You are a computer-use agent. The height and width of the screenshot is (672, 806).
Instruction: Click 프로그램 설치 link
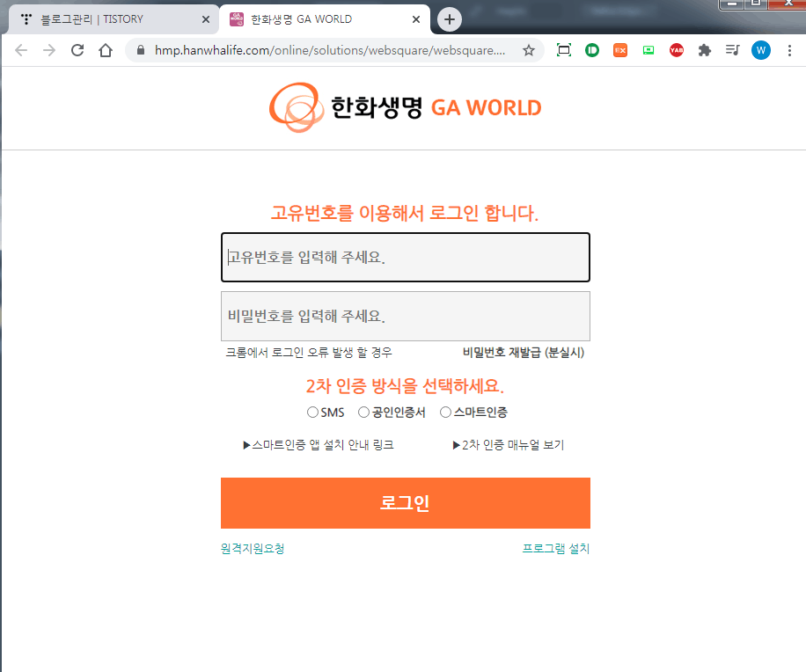pyautogui.click(x=556, y=548)
